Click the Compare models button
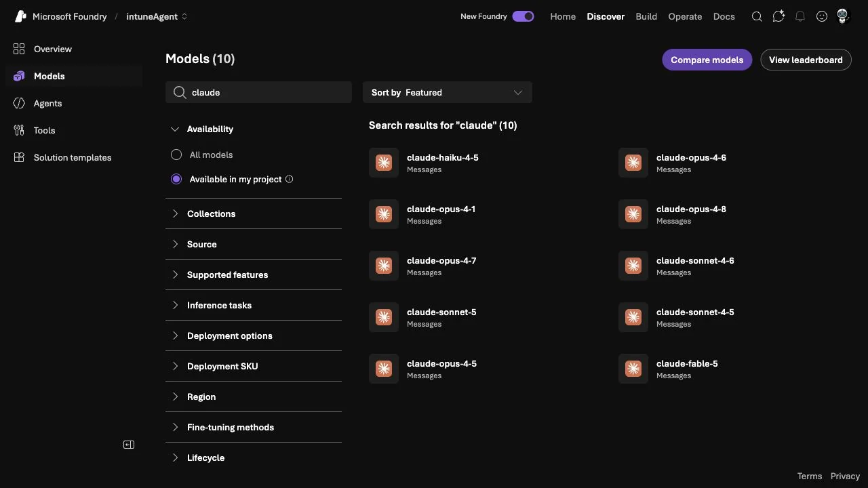This screenshot has height=488, width=868. (707, 60)
